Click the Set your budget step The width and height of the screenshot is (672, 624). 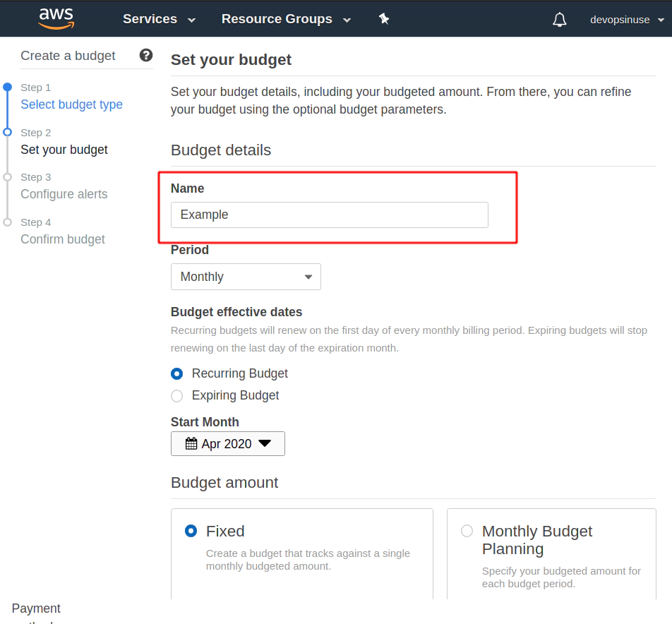pyautogui.click(x=64, y=150)
